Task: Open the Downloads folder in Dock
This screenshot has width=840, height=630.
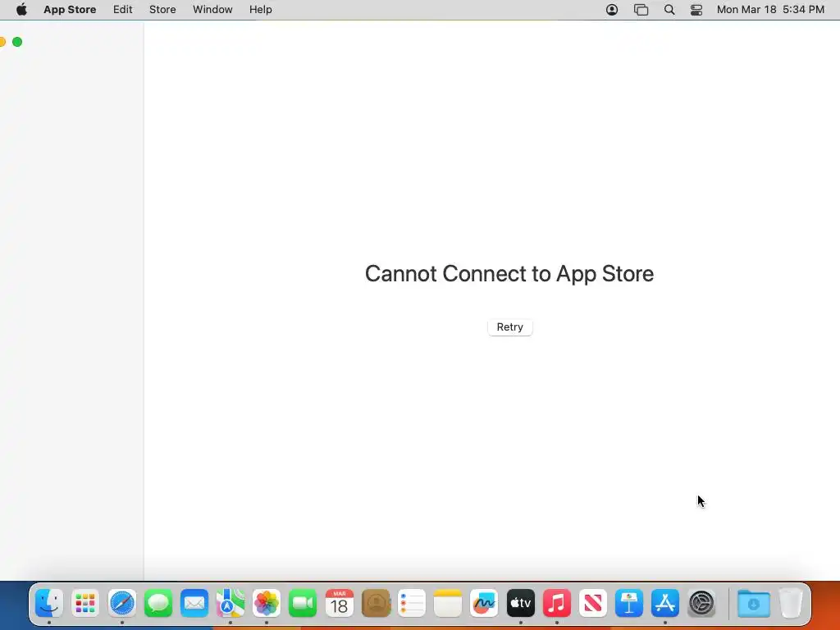Action: [754, 603]
